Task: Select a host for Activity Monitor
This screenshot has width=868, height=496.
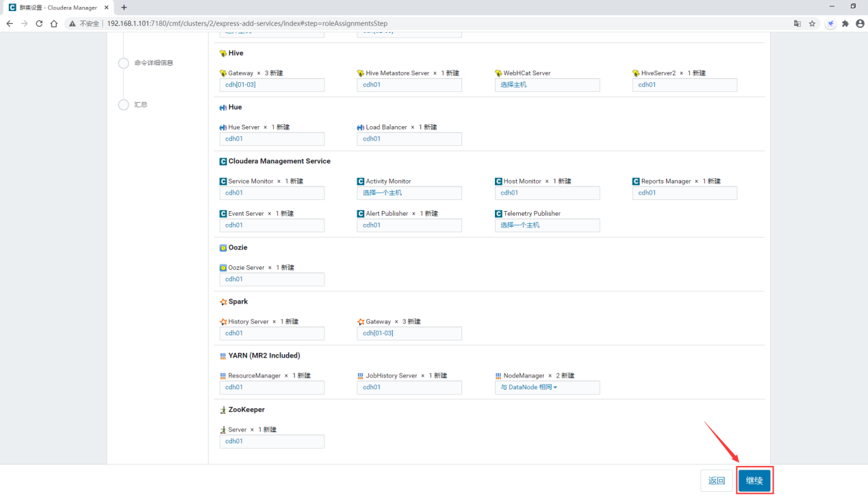Action: coord(409,193)
